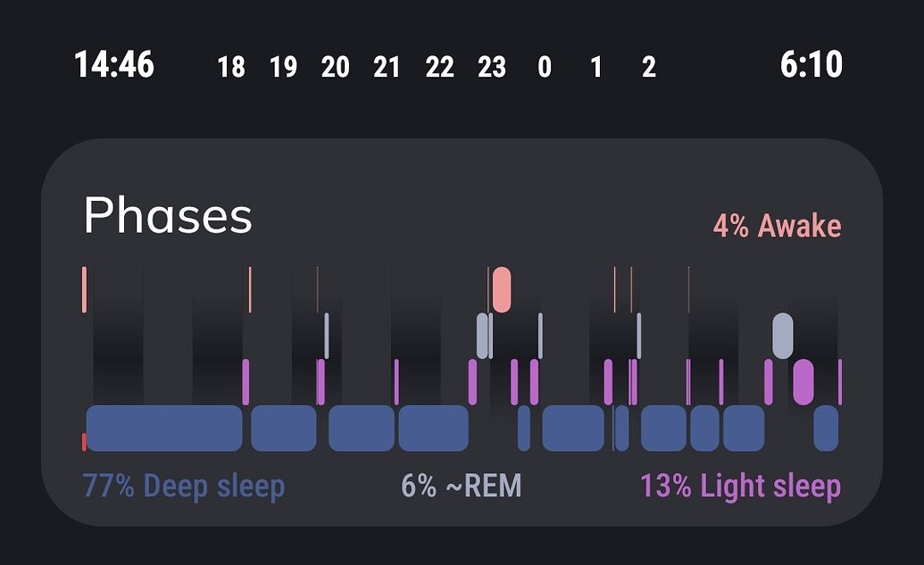This screenshot has width=924, height=565.
Task: Expand the awake spike near midnight
Action: [x=502, y=287]
